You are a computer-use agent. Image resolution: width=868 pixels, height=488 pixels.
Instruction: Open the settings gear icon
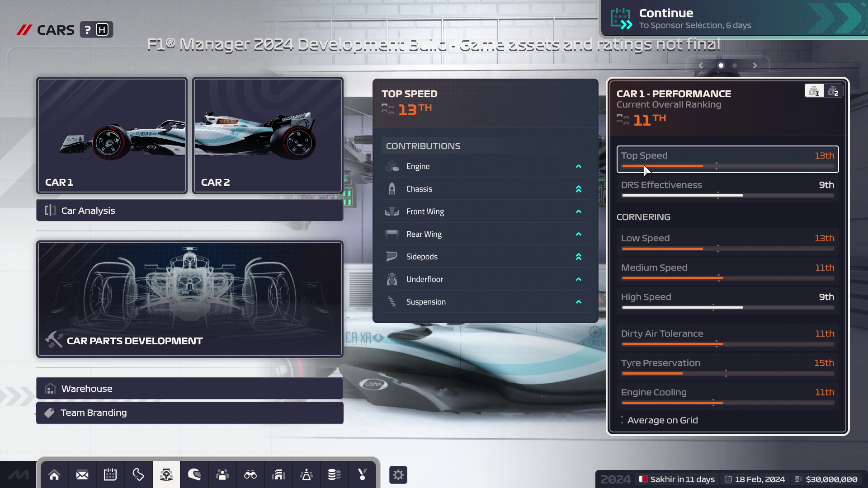[x=398, y=475]
